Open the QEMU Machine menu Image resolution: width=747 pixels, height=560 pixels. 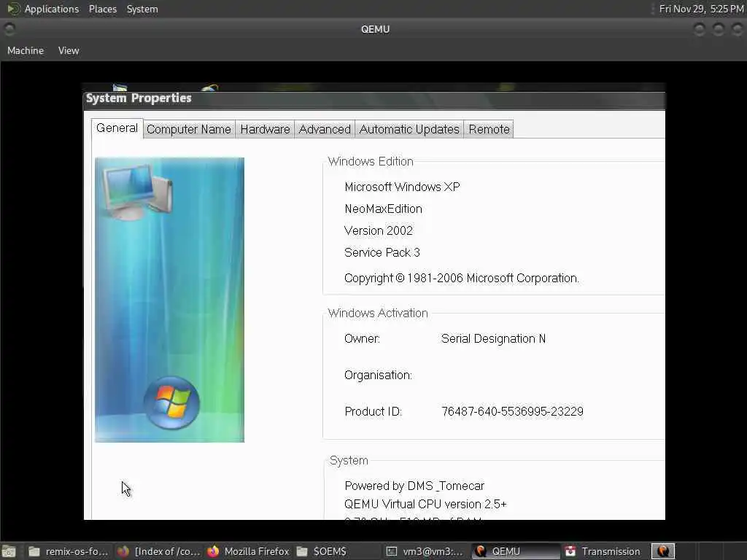tap(26, 50)
